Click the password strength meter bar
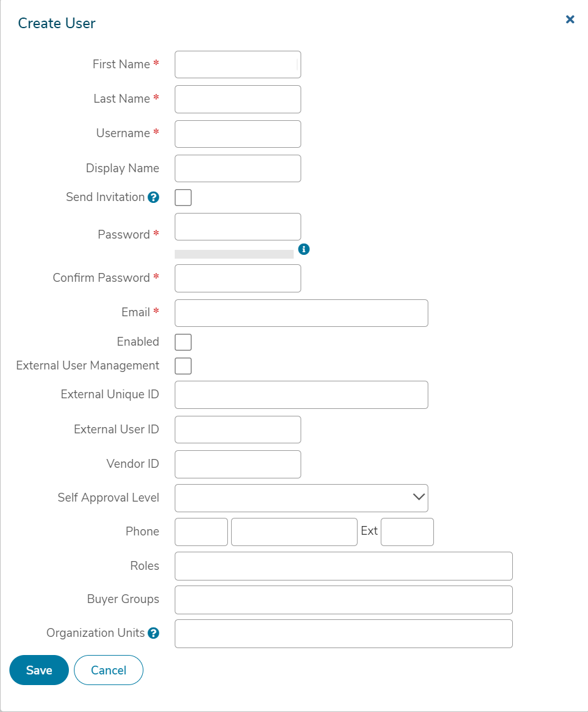 coord(234,254)
